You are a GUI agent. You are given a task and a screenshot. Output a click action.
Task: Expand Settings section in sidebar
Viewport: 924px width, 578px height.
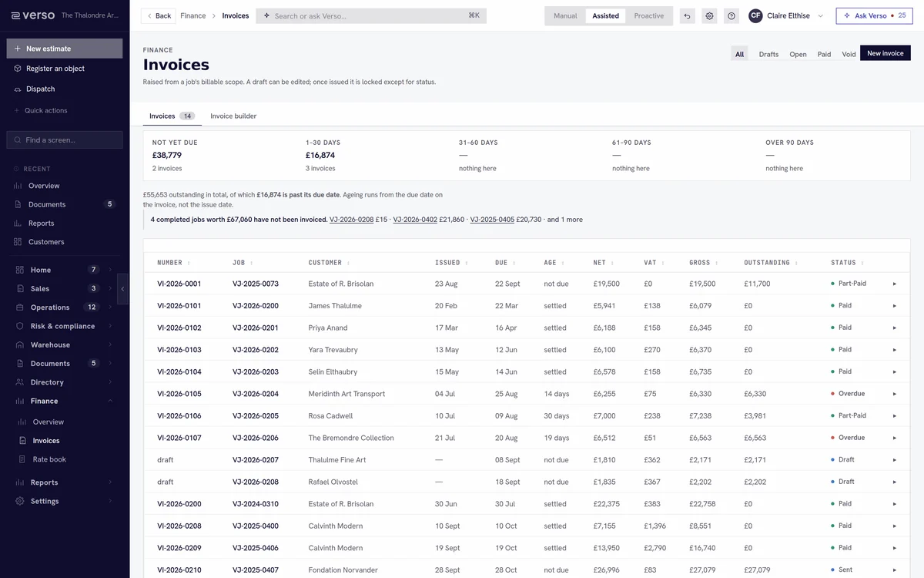coord(65,501)
